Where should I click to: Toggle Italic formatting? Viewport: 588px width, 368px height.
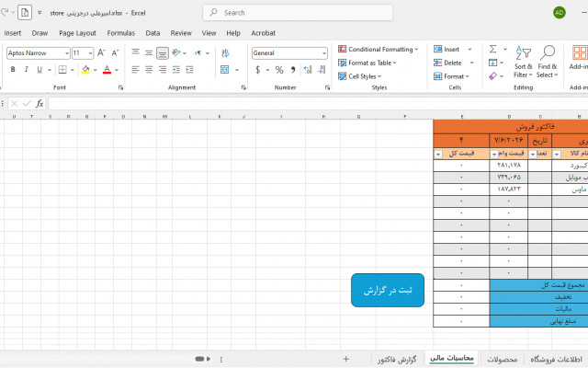pyautogui.click(x=27, y=70)
